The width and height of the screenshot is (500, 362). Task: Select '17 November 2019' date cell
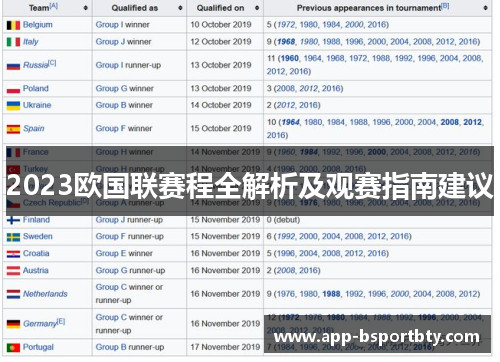225,347
